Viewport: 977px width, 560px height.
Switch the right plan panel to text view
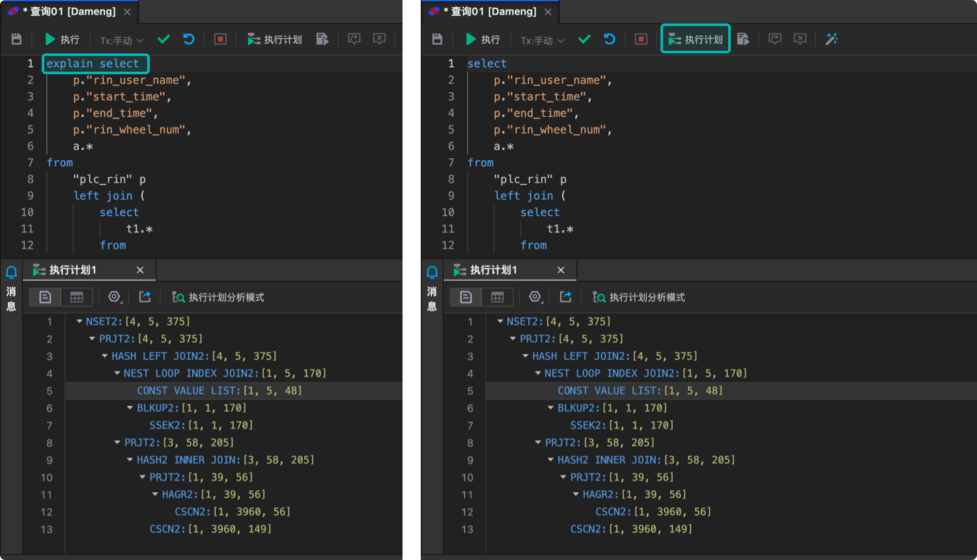coord(466,297)
